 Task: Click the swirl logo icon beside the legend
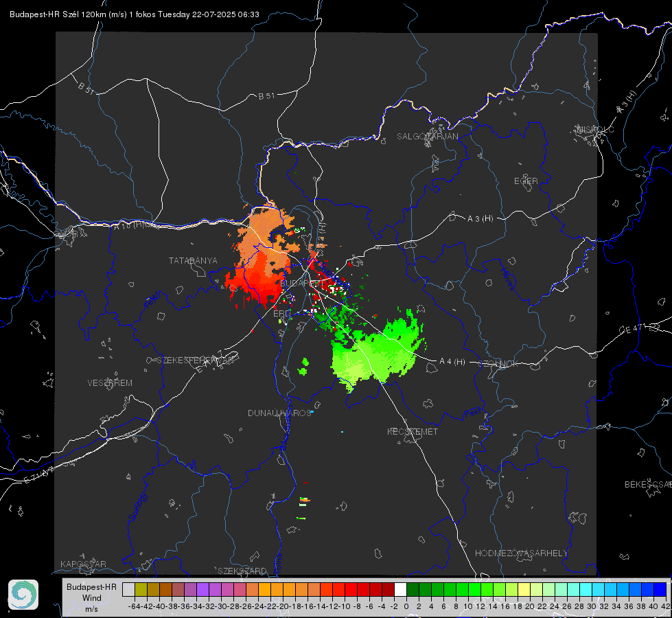pos(23,595)
